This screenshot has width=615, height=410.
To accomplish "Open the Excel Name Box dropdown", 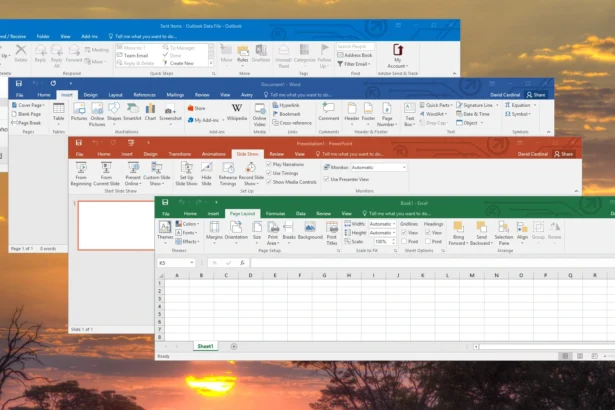I will (191, 263).
